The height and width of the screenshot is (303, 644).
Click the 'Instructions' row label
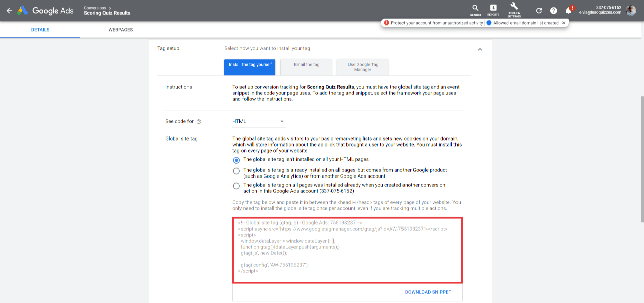(x=178, y=87)
